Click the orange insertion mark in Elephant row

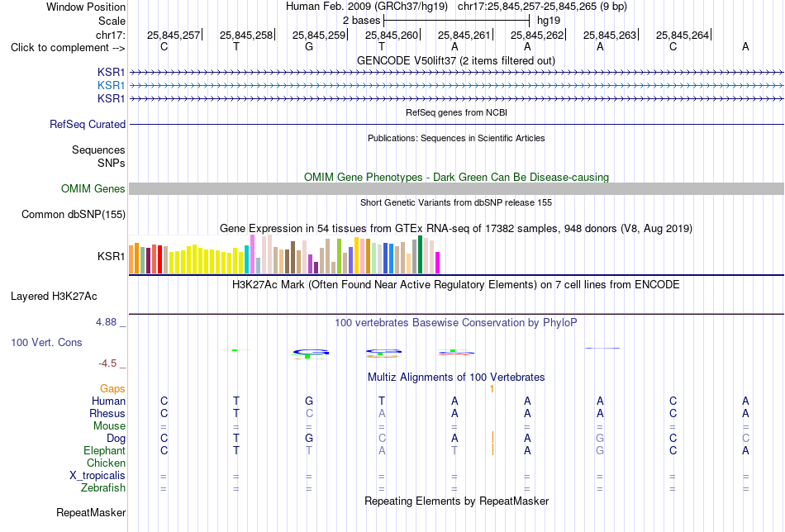492,450
